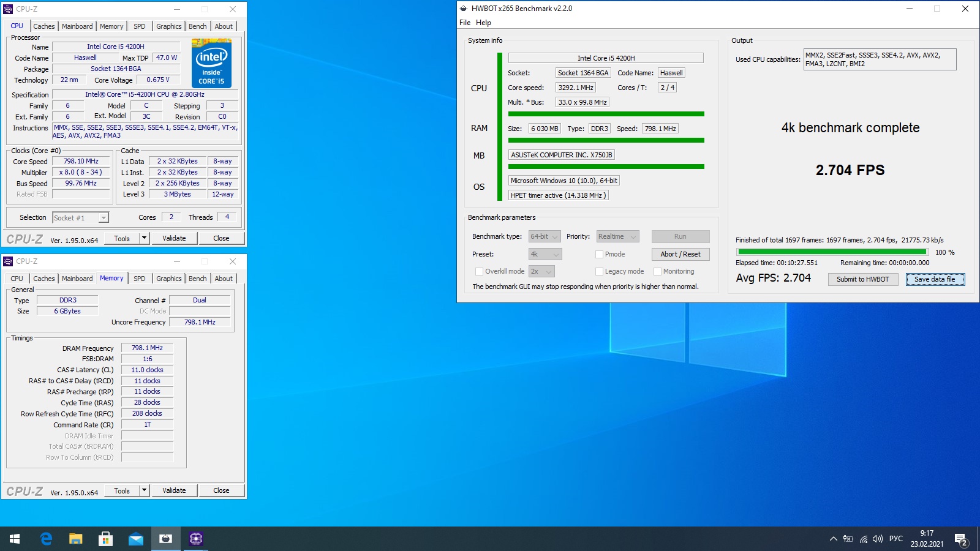Switch to Mainboard tab in top CPU-Z
This screenshot has width=980, height=551.
click(x=77, y=26)
